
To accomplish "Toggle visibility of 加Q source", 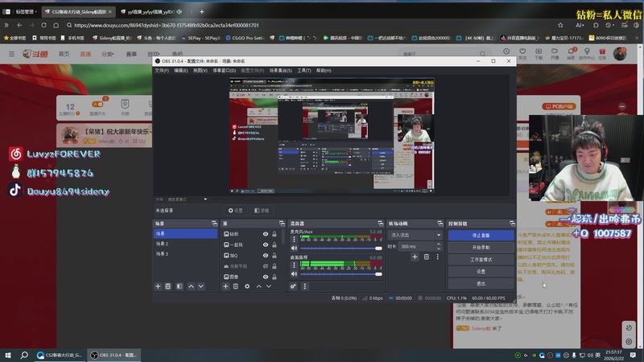I will tap(266, 255).
